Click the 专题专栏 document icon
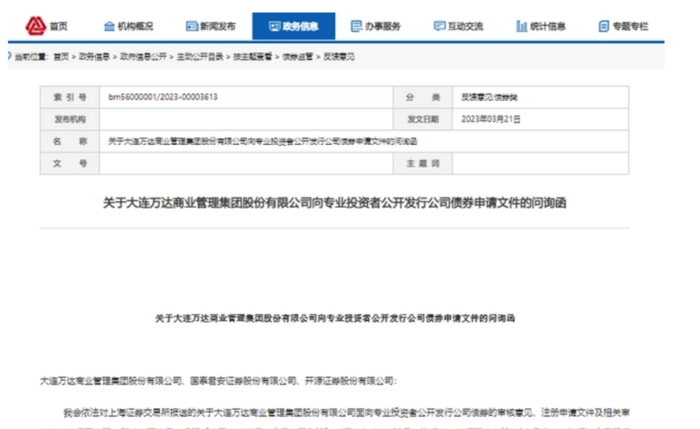 [603, 26]
